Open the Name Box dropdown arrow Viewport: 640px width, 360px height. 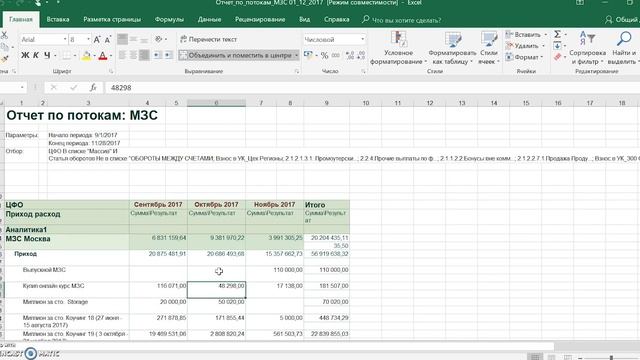click(x=22, y=87)
